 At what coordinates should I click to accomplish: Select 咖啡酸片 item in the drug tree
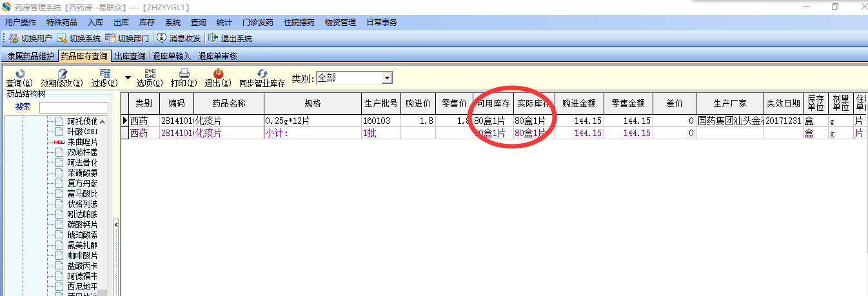click(82, 255)
